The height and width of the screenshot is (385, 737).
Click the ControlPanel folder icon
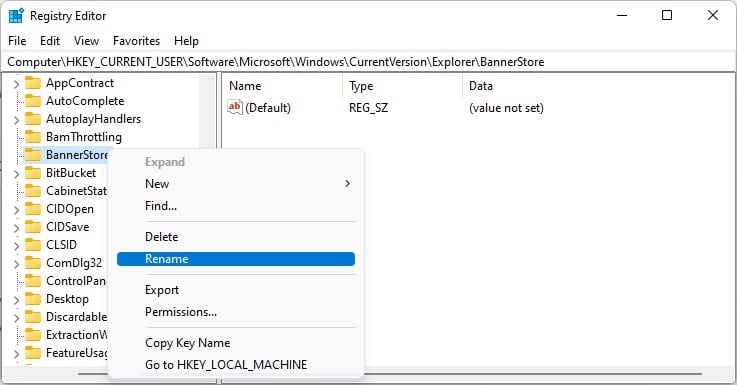[x=32, y=281]
